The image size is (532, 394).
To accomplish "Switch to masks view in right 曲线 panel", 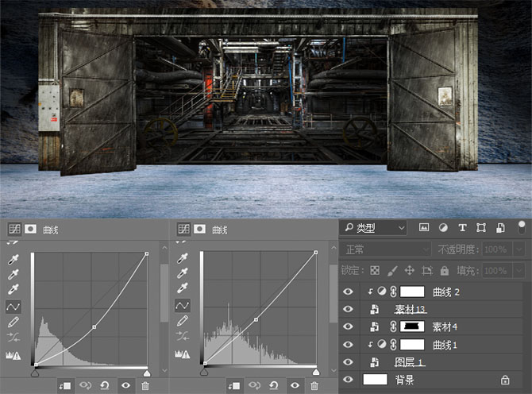I will (x=199, y=230).
